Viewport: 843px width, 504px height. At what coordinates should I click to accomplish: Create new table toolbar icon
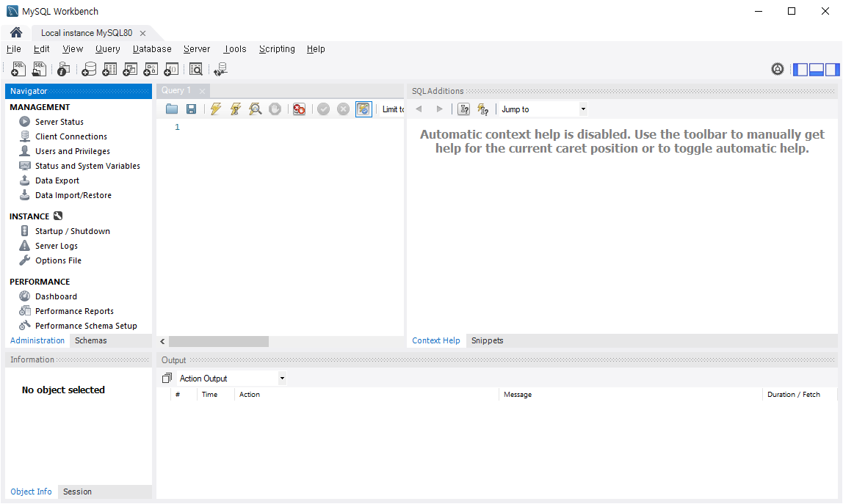click(109, 69)
